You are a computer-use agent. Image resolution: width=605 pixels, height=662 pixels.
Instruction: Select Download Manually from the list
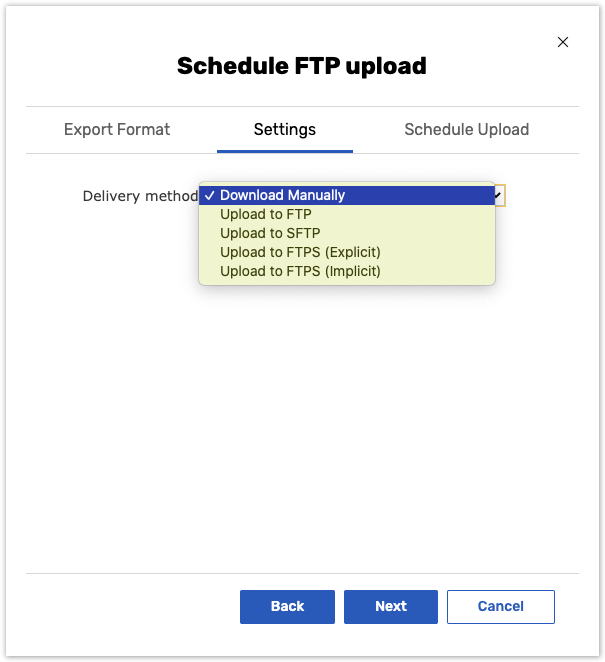pyautogui.click(x=282, y=196)
